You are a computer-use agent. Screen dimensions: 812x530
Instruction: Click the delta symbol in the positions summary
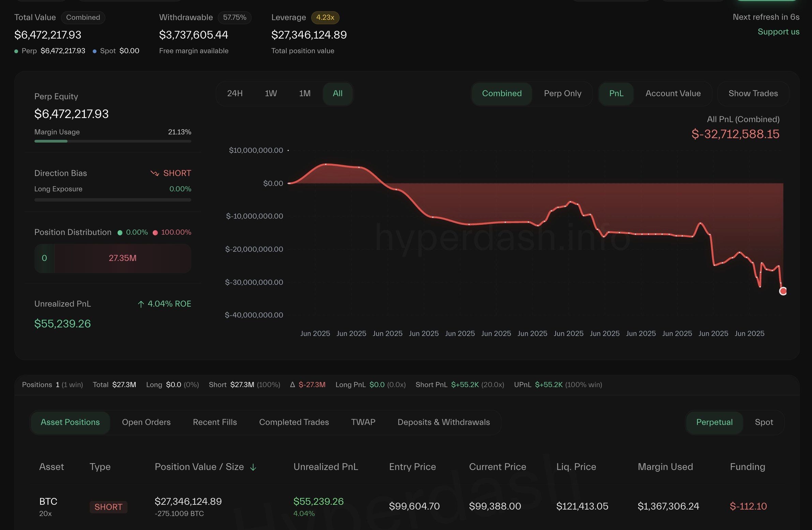pos(292,385)
